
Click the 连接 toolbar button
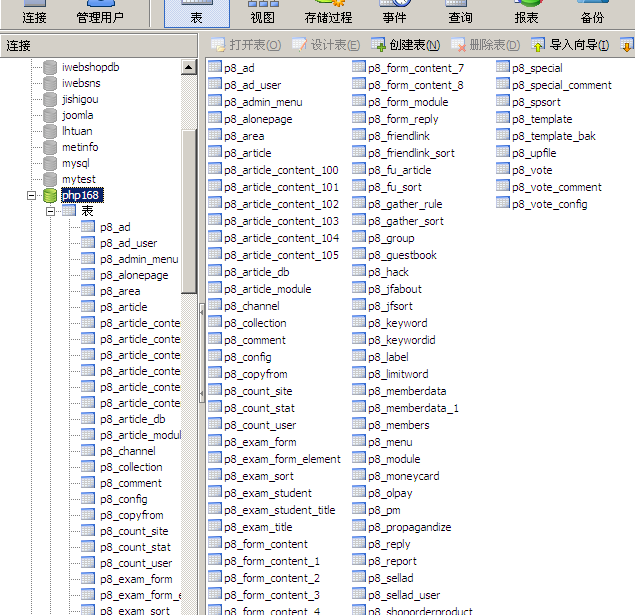pyautogui.click(x=34, y=13)
